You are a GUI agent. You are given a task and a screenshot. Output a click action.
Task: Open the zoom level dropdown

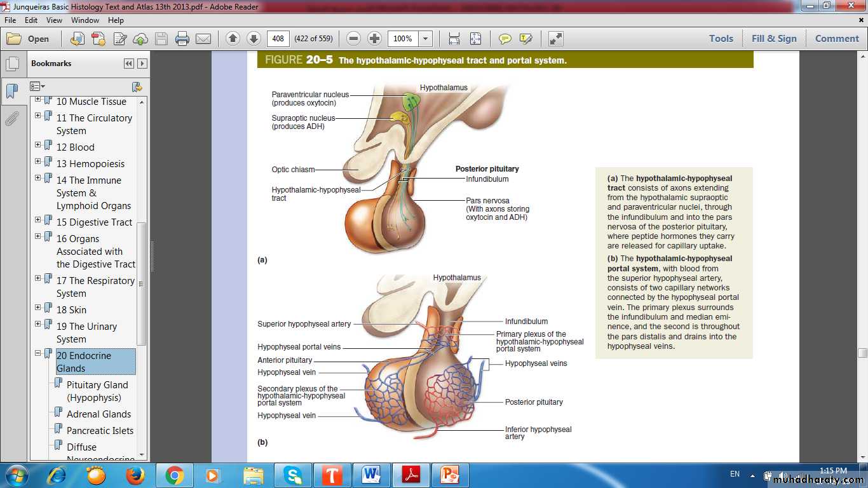pyautogui.click(x=425, y=39)
